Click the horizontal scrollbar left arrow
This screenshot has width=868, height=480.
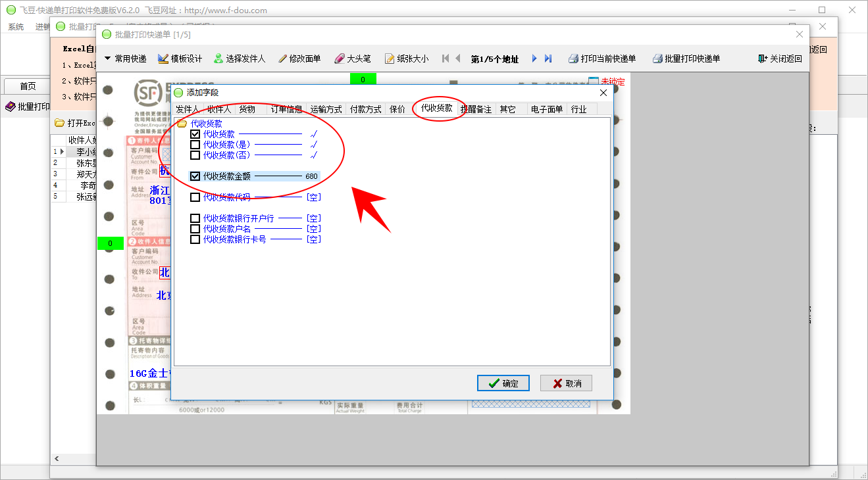click(x=57, y=458)
